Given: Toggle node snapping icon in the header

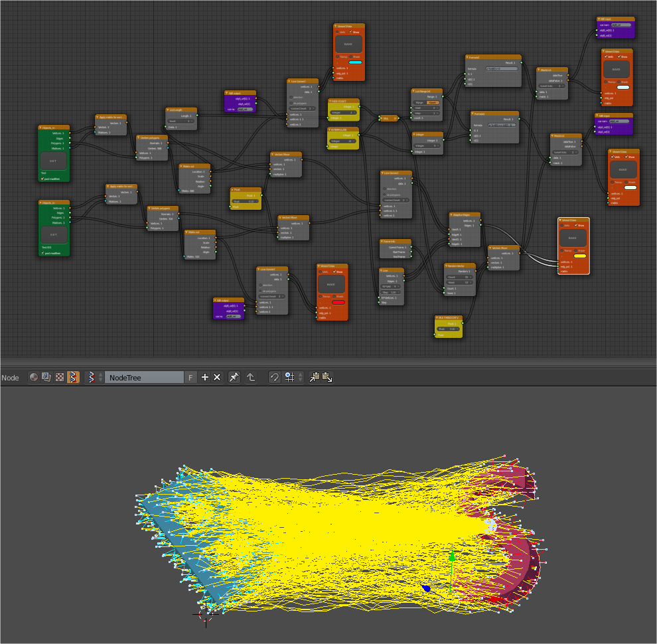Looking at the screenshot, I should 275,377.
